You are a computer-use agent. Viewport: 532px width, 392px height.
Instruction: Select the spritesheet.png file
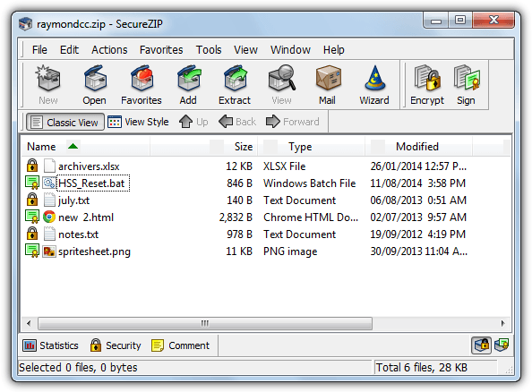94,251
